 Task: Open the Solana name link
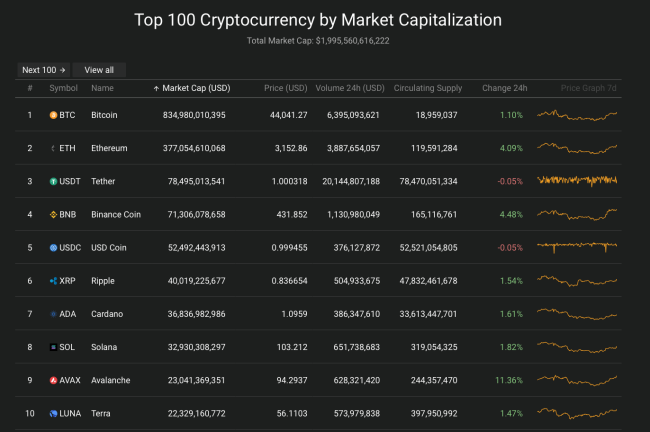click(x=104, y=347)
